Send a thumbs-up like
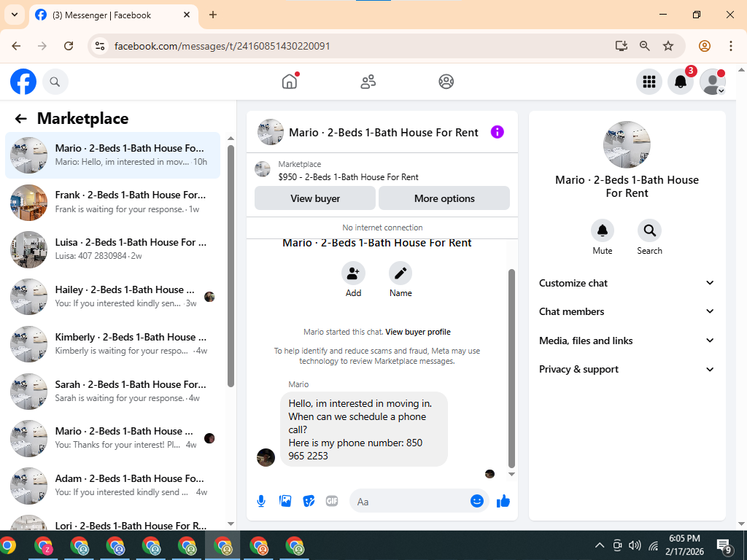The image size is (747, 560). pos(503,501)
